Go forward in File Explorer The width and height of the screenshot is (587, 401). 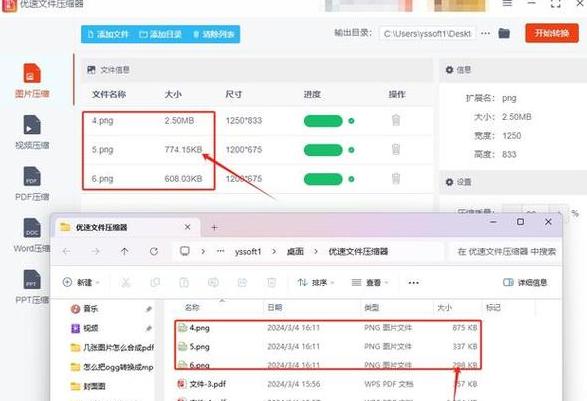[96, 252]
